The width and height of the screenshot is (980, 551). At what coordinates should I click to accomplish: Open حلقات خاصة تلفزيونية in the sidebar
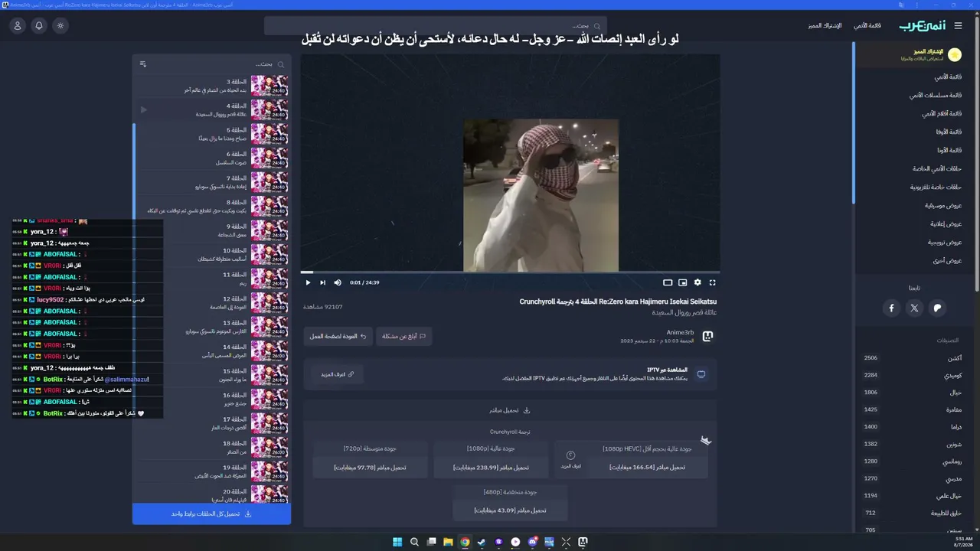point(936,187)
